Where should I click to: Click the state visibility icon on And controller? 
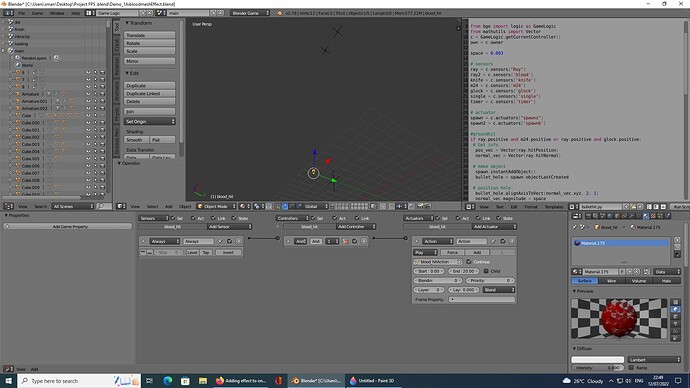coord(345,241)
